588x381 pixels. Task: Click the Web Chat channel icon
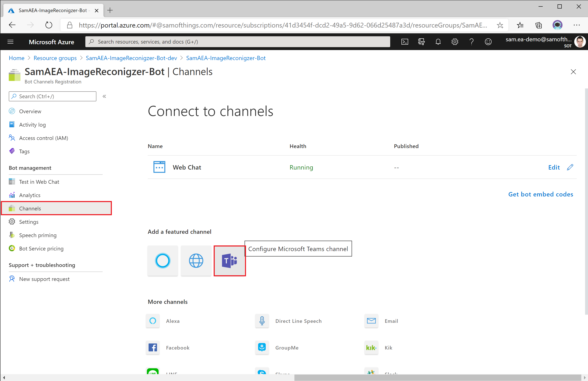pyautogui.click(x=159, y=167)
